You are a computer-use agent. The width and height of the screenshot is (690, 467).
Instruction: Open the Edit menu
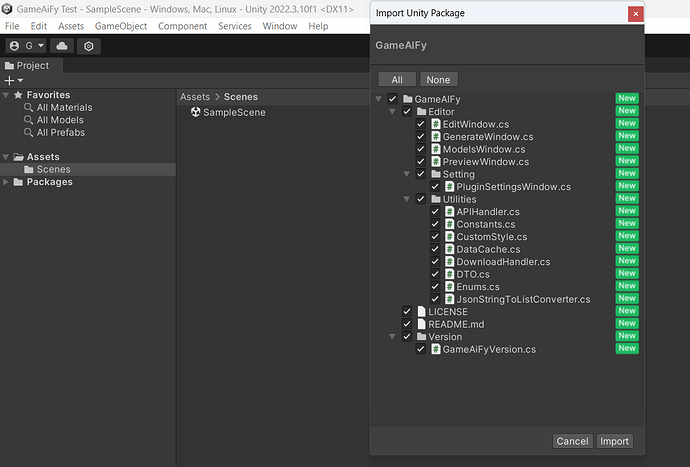pyautogui.click(x=39, y=26)
